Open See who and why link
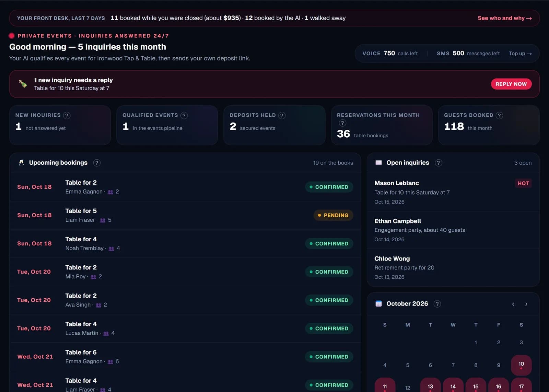Screen dimensions: 549x392 505,18
